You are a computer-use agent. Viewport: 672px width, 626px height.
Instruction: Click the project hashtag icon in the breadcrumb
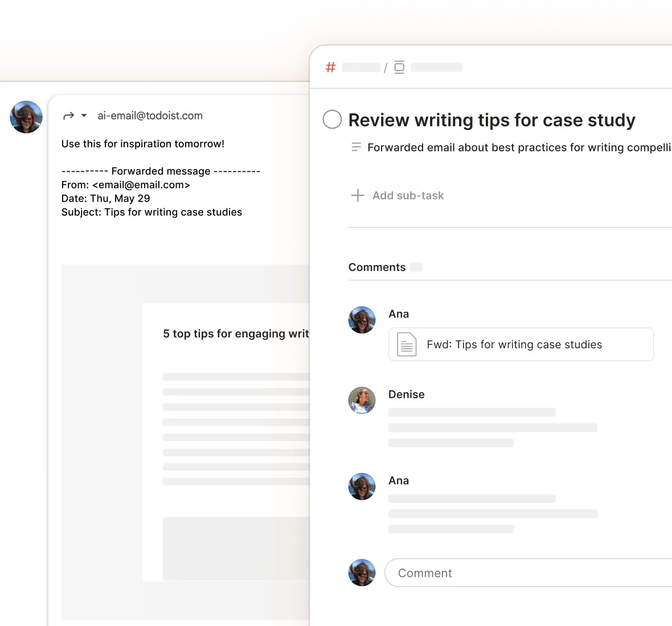(x=330, y=67)
